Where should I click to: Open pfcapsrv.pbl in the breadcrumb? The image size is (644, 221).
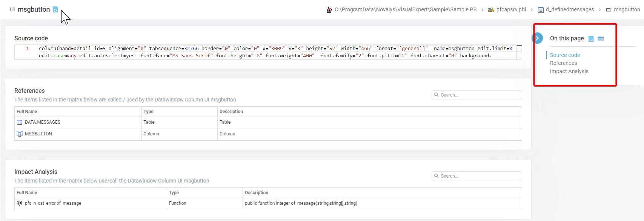511,9
